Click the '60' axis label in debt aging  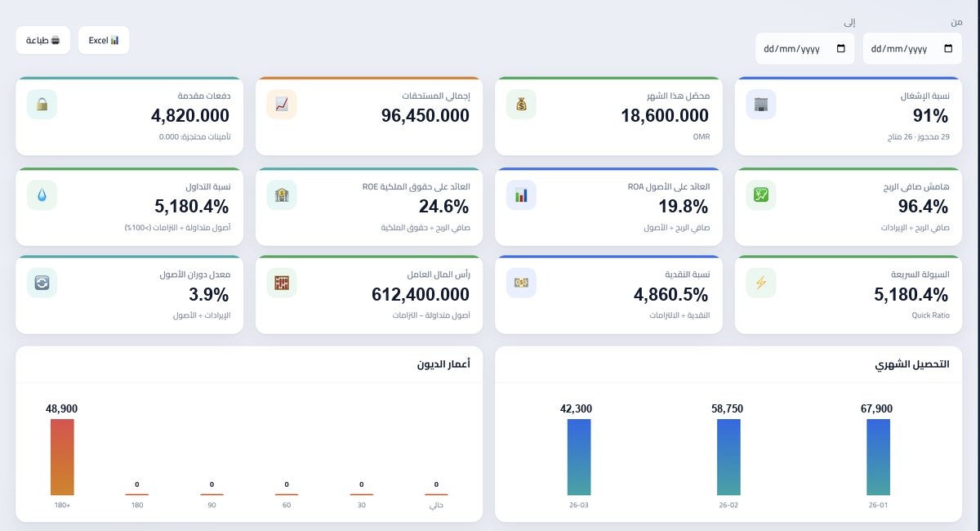pos(287,505)
